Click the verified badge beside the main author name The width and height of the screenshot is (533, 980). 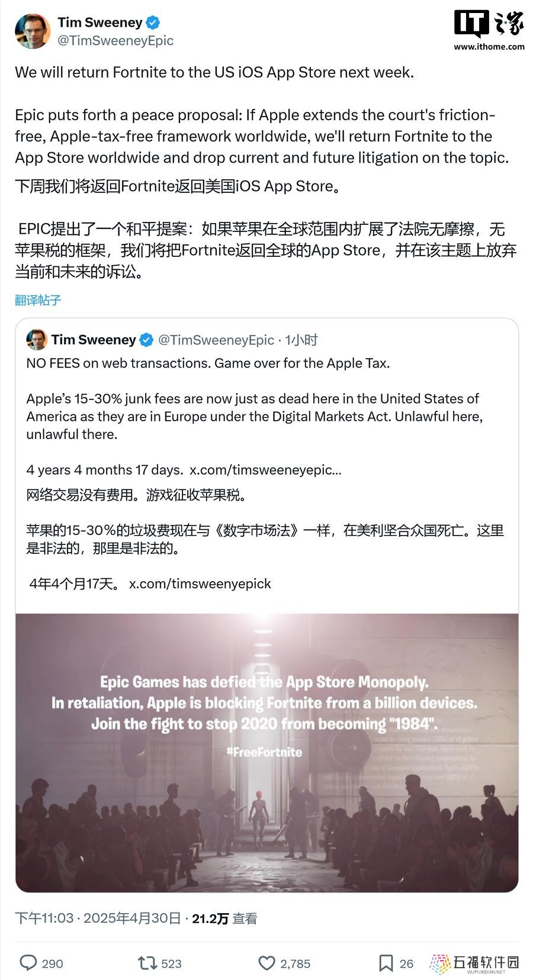[153, 23]
